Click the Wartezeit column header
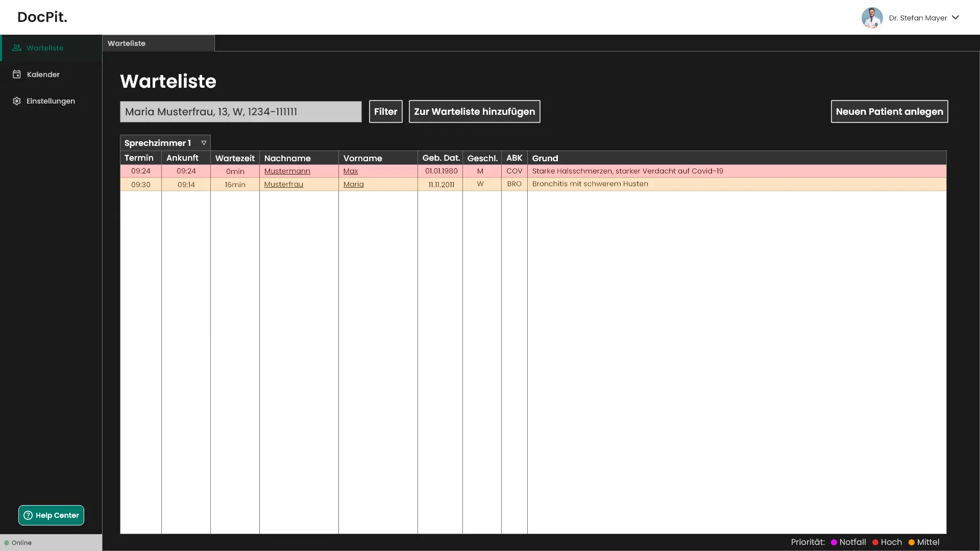The width and height of the screenshot is (980, 551). click(235, 158)
